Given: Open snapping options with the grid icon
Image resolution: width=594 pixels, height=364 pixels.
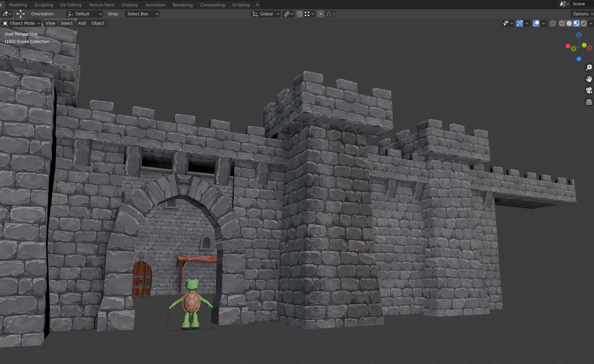Looking at the screenshot, I should tap(309, 14).
